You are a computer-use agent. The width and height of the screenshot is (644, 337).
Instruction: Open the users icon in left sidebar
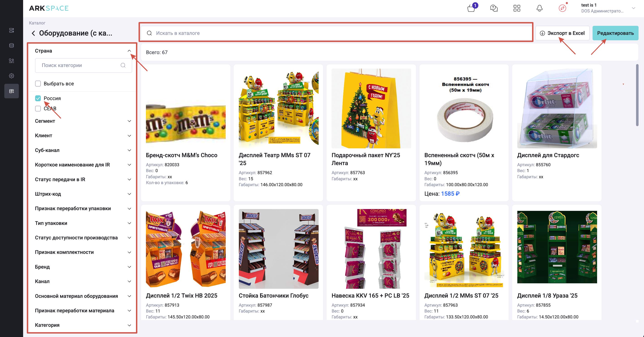click(12, 61)
